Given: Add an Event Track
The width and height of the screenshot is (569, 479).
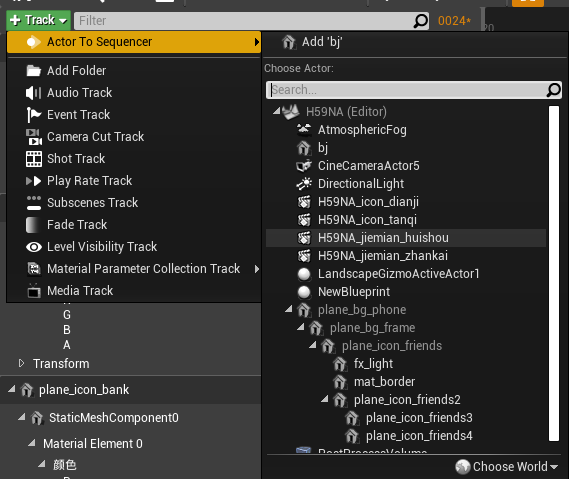Looking at the screenshot, I should [x=134, y=115].
